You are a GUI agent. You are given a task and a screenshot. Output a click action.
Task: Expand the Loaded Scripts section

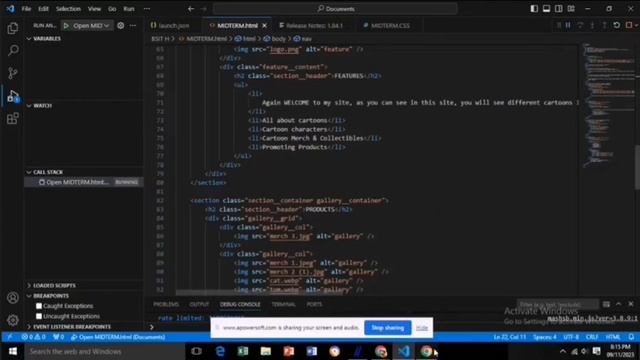click(x=29, y=285)
